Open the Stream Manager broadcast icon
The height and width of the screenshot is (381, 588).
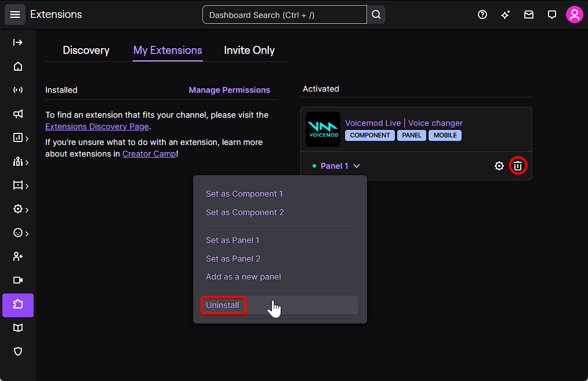(x=18, y=90)
